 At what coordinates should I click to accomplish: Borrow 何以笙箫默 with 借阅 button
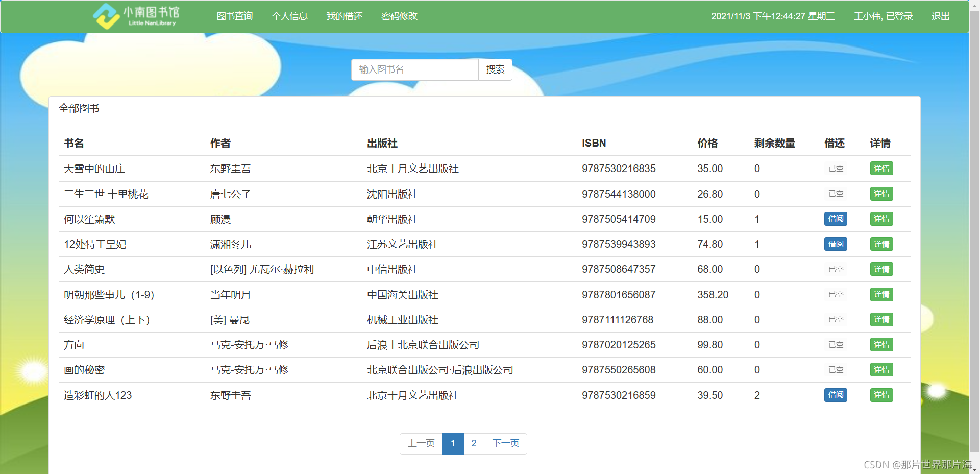pos(836,219)
